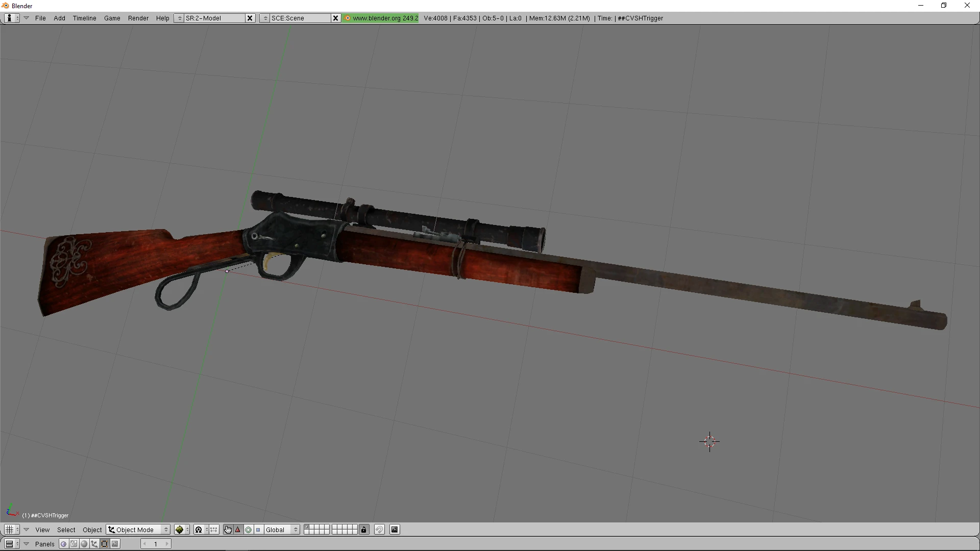Render this 3D window view
The width and height of the screenshot is (980, 551).
click(395, 530)
